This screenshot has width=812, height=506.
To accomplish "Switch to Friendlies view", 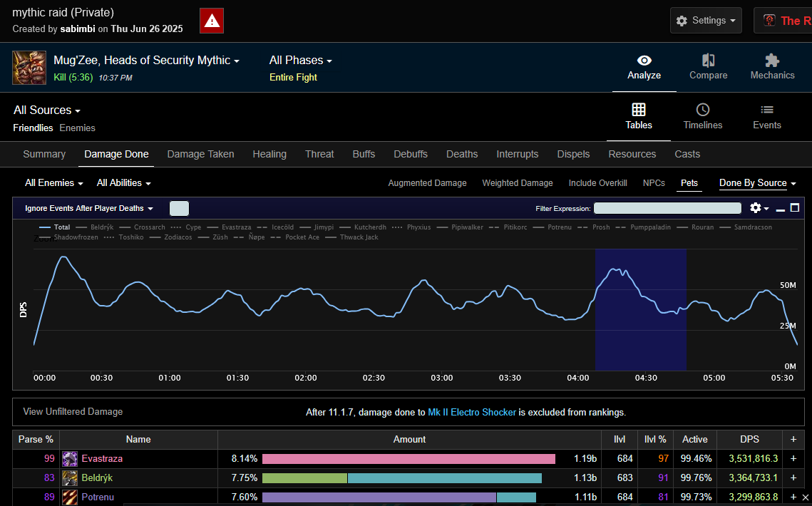I will coord(33,128).
